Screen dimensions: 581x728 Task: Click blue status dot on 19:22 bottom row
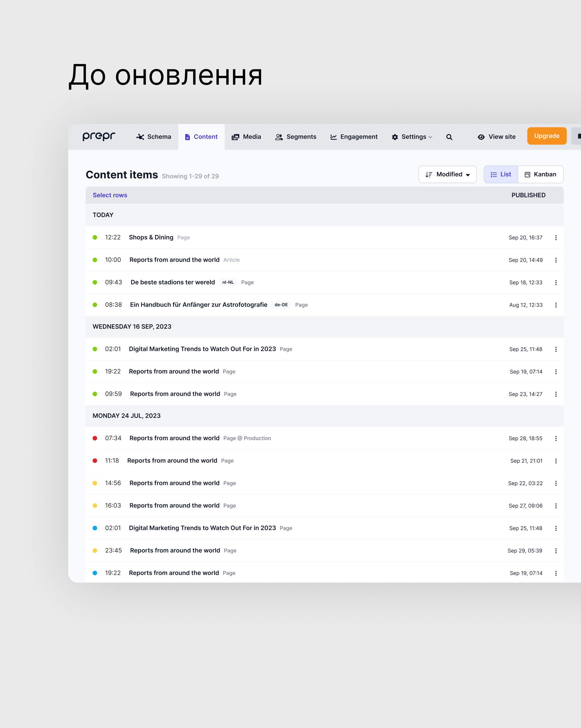click(95, 573)
